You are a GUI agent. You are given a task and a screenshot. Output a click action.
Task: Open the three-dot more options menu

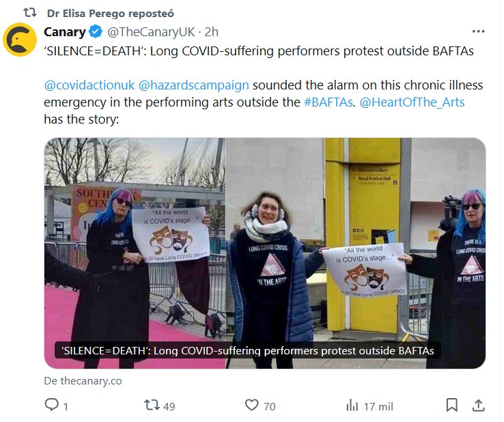point(478,31)
